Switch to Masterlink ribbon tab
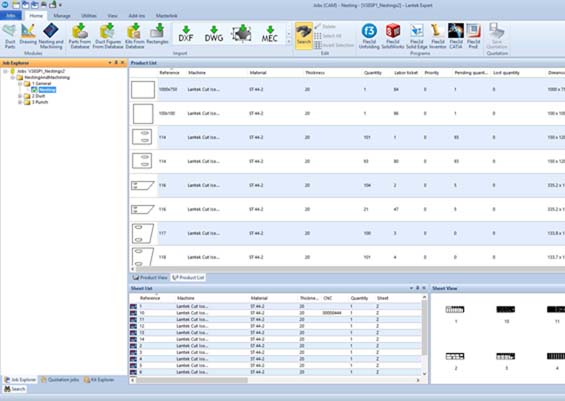Viewport: 565px width, 401px height. coord(166,16)
